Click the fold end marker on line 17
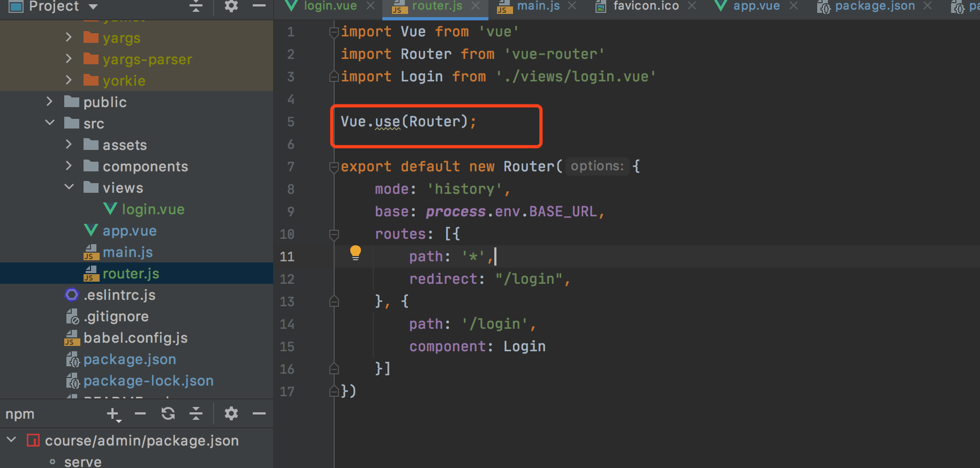This screenshot has width=980, height=468. 334,391
